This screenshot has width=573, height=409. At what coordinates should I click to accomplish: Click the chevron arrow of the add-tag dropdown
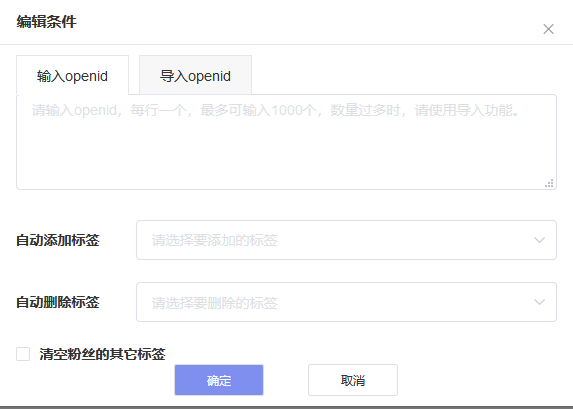[x=539, y=240]
